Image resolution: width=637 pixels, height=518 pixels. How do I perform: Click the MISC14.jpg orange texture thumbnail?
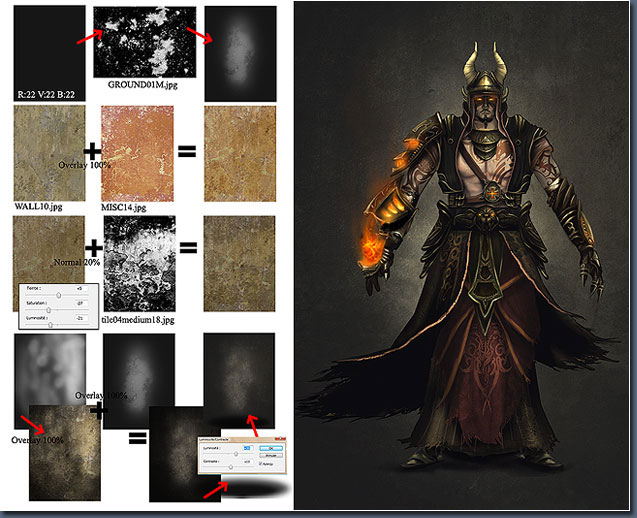(137, 154)
